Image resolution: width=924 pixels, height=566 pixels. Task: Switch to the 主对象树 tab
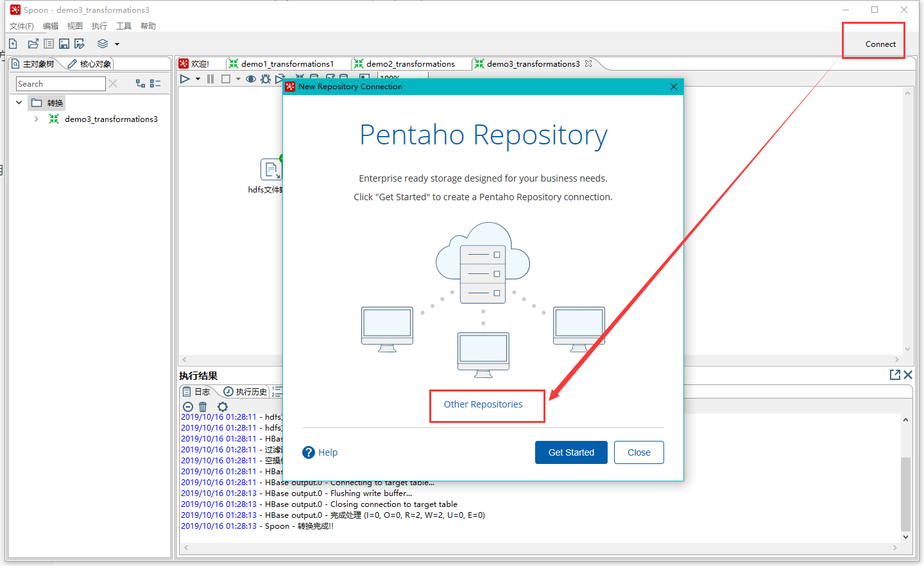point(33,64)
